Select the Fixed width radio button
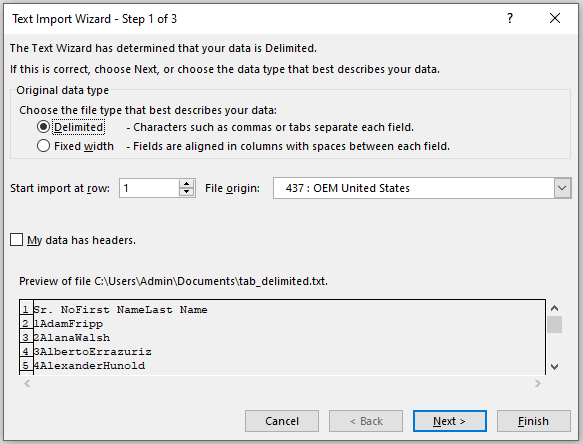 point(43,146)
